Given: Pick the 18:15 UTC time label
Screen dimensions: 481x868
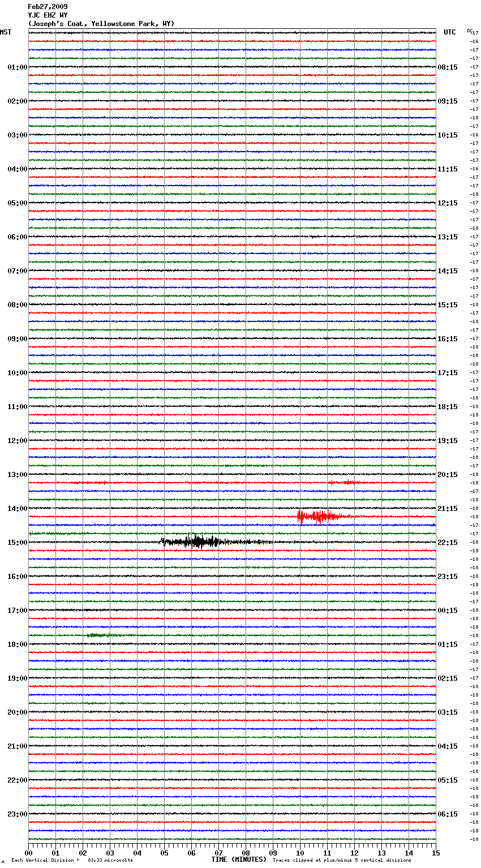Looking at the screenshot, I should pos(448,407).
